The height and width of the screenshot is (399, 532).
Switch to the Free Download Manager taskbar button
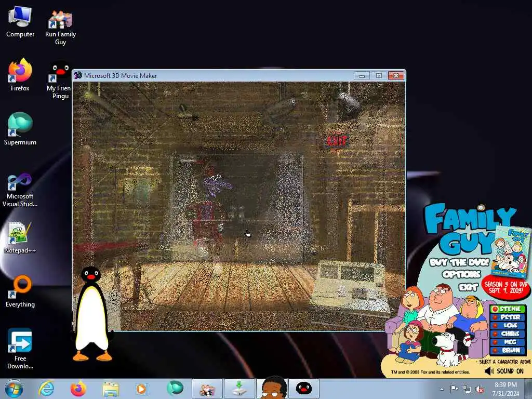(x=239, y=389)
